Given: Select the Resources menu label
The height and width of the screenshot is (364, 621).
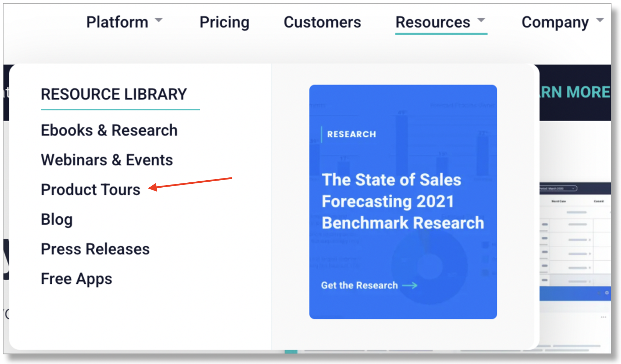Looking at the screenshot, I should 433,22.
